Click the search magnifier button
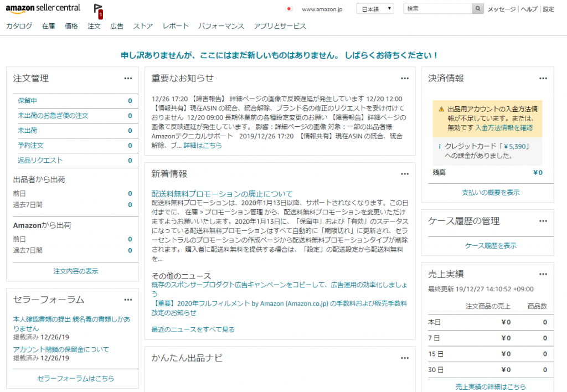Screen dimensions: 567x392 pyautogui.click(x=478, y=9)
